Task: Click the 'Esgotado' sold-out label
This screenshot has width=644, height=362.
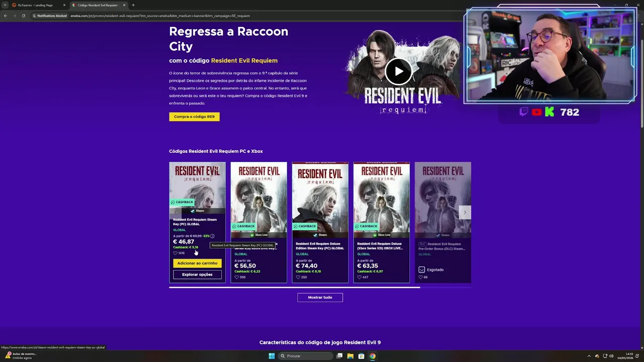Action: tap(431, 270)
